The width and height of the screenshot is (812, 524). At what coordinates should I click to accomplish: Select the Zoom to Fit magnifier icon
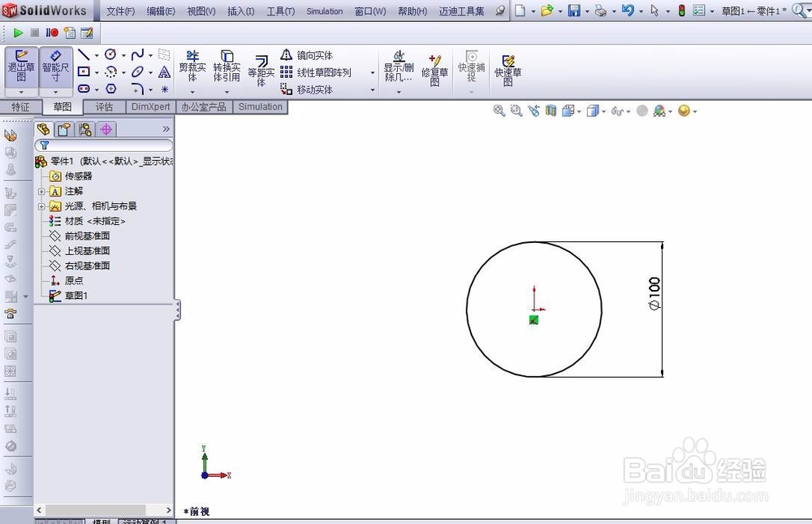tap(499, 111)
